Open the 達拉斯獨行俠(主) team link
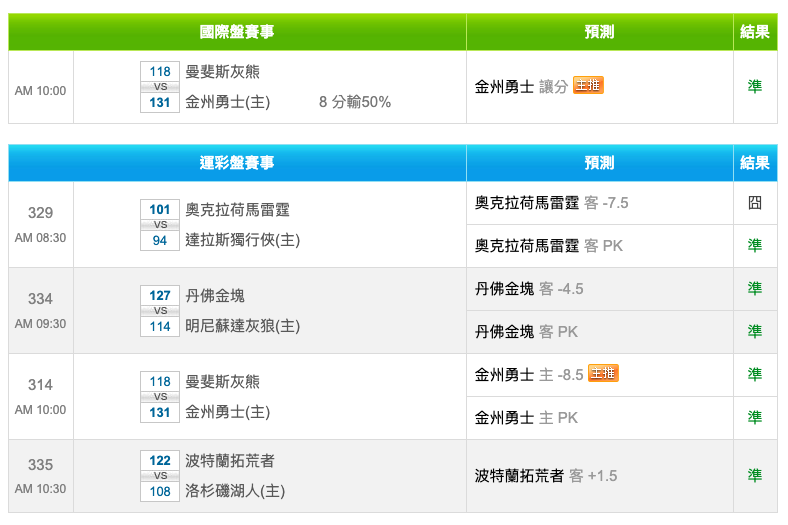788x525 pixels. pyautogui.click(x=243, y=240)
